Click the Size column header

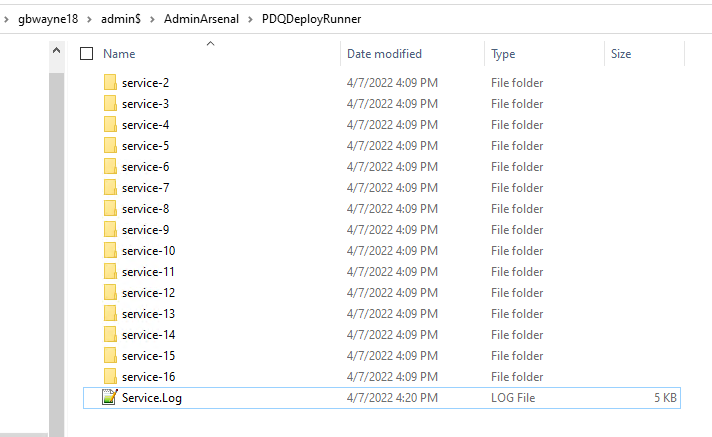coord(621,54)
